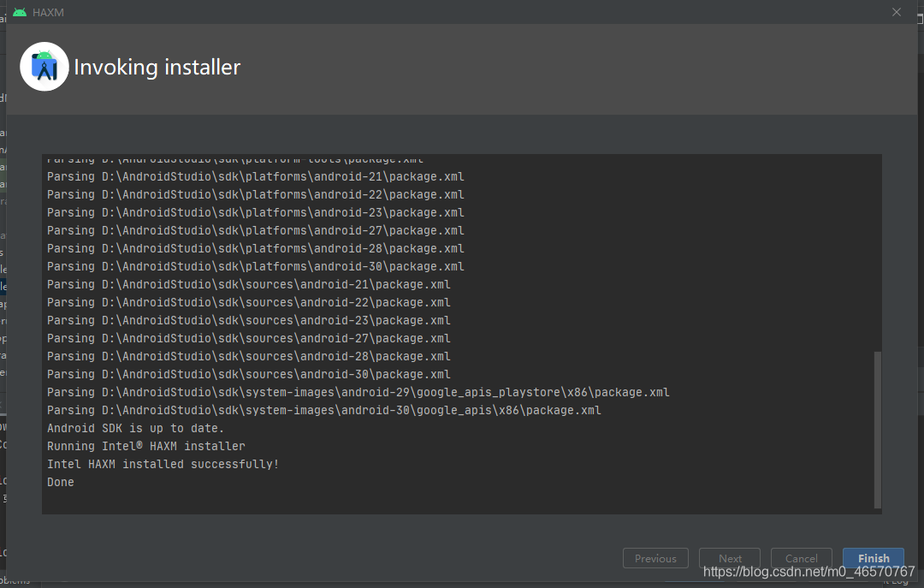
Task: Select sources\android-28 package.xml log line
Action: (249, 356)
